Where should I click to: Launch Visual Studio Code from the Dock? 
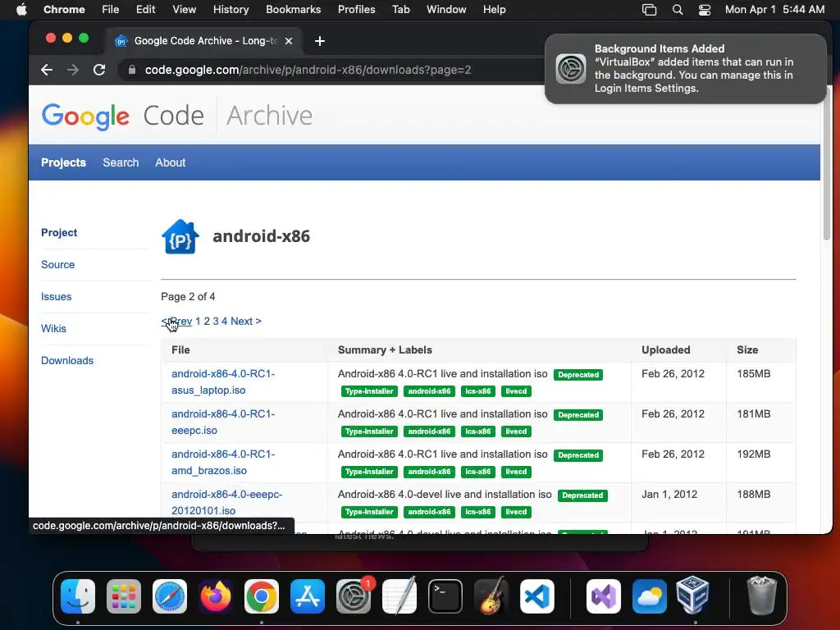coord(536,596)
